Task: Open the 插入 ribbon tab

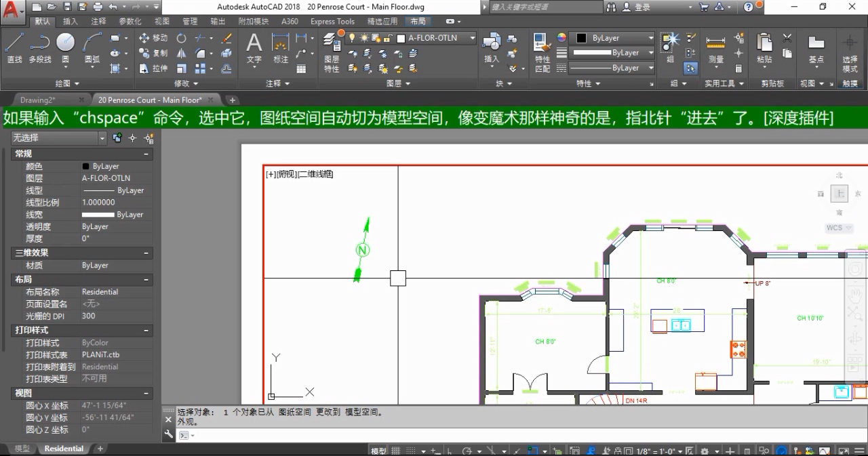Action: click(71, 21)
